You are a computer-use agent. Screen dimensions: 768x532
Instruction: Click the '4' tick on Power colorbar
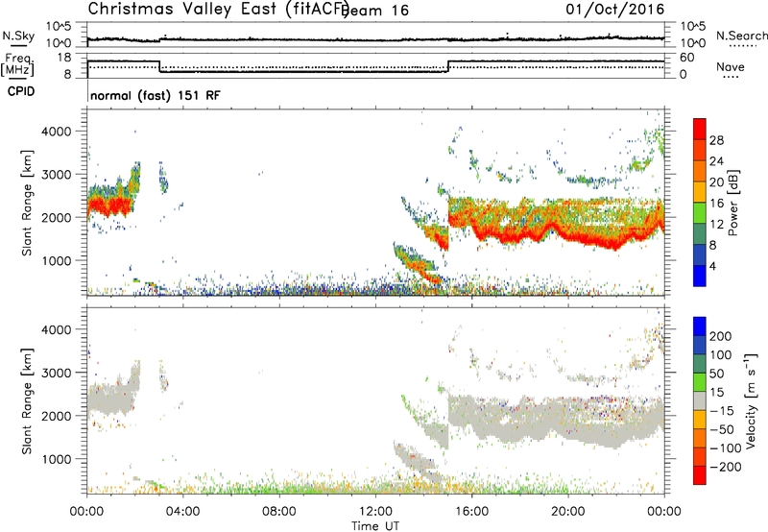712,266
